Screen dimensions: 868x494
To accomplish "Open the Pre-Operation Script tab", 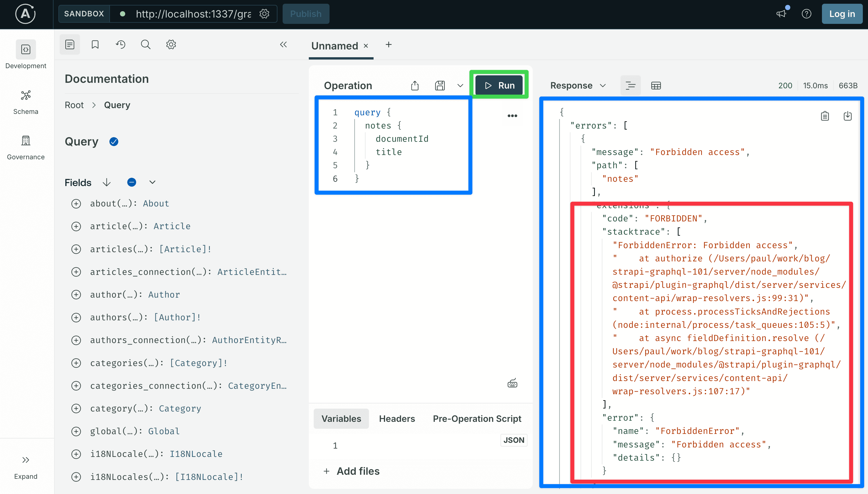I will (477, 418).
